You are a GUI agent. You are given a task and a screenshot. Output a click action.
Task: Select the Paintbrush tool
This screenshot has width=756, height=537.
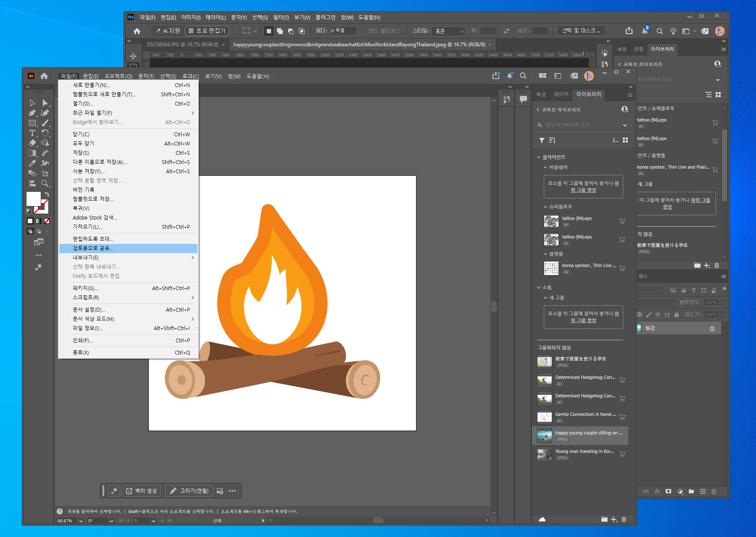click(45, 123)
